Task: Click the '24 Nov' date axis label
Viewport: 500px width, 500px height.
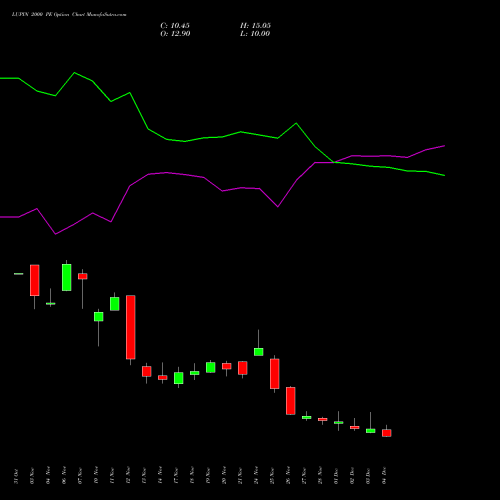Action: pyautogui.click(x=256, y=476)
